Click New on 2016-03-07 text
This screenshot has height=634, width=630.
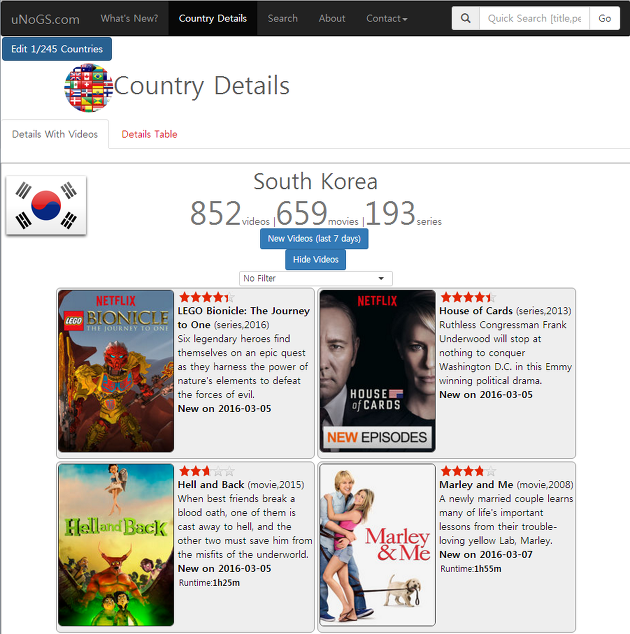click(x=486, y=554)
